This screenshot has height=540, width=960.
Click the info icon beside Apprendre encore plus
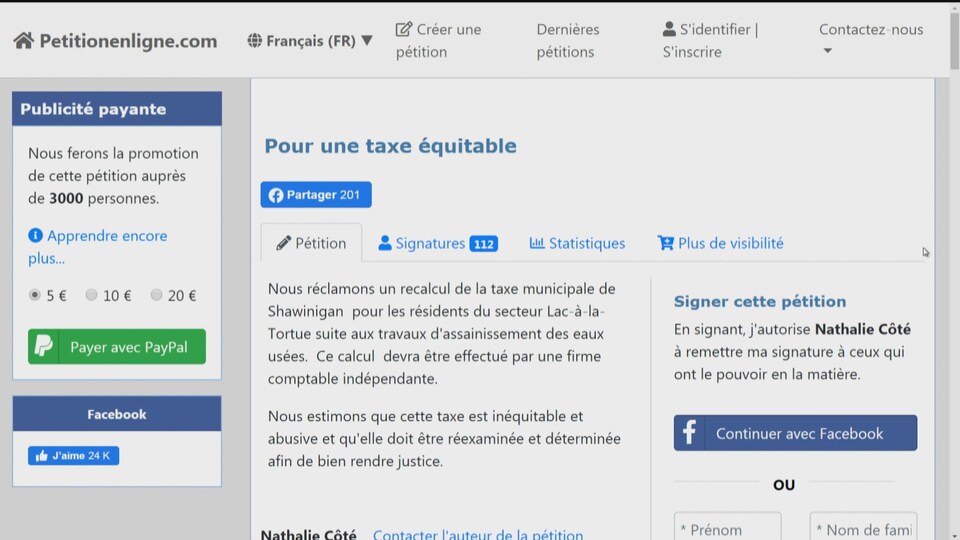click(x=36, y=235)
